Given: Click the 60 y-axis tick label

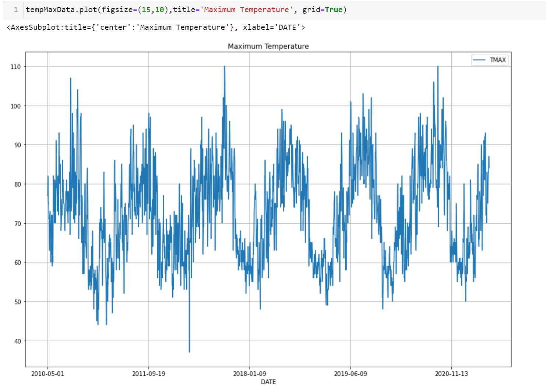Looking at the screenshot, I should pos(17,263).
